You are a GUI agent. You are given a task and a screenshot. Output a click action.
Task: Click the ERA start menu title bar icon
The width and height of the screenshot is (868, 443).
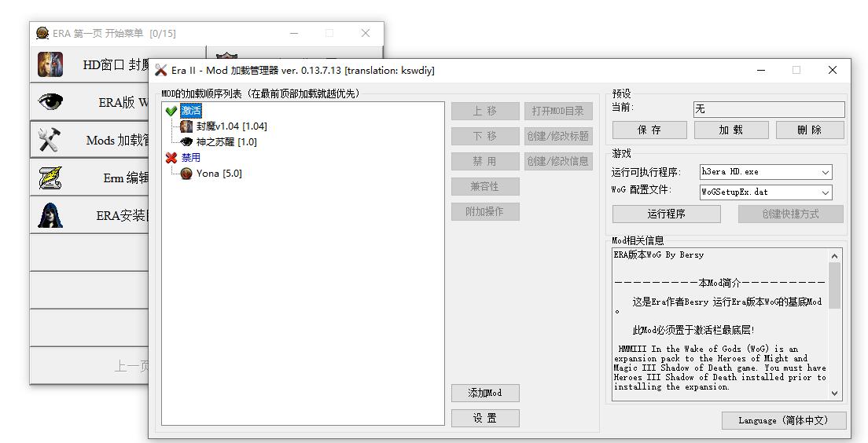coord(42,33)
